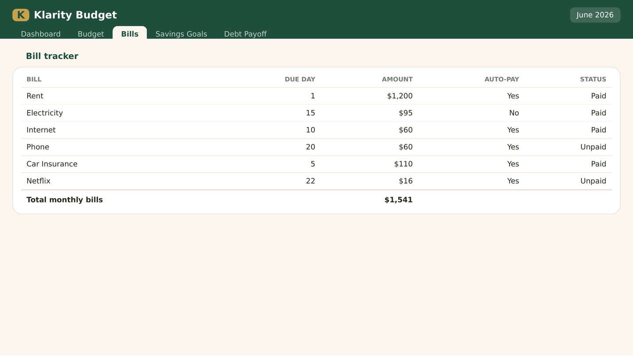Open the Dashboard tab
The image size is (633, 364).
(41, 34)
